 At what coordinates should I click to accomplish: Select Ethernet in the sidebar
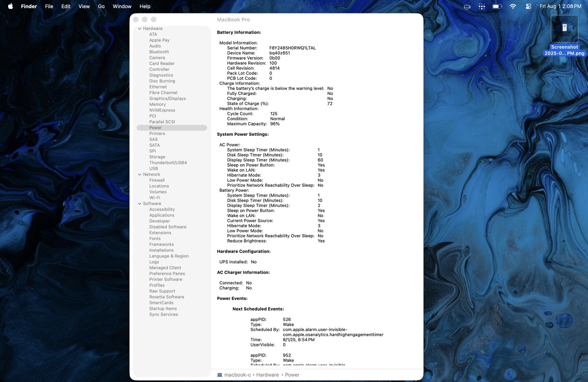pos(158,87)
